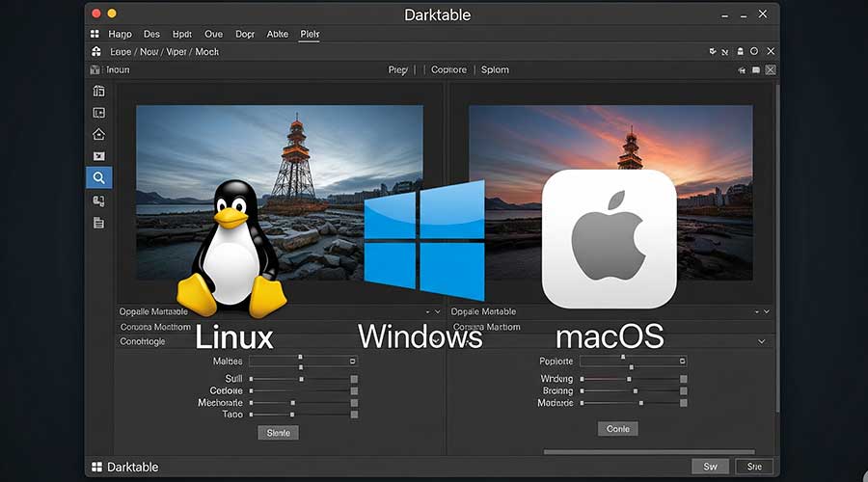Click the Madarde slider track

click(630, 403)
